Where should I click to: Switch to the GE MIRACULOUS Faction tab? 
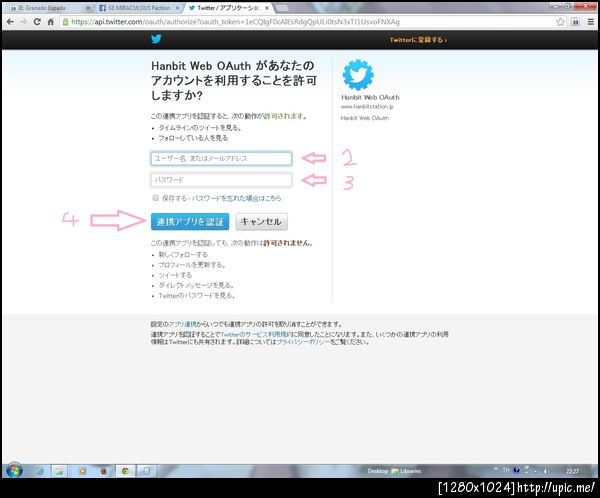tap(139, 8)
